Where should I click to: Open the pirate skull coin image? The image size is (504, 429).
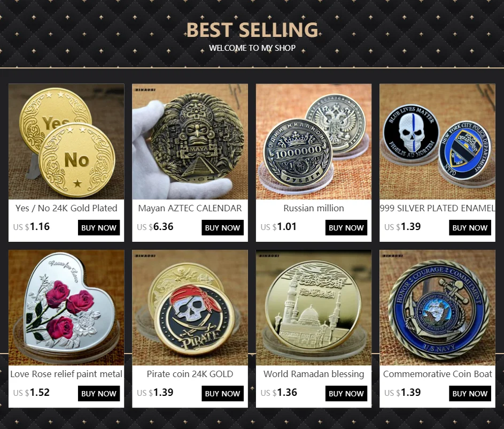190,308
